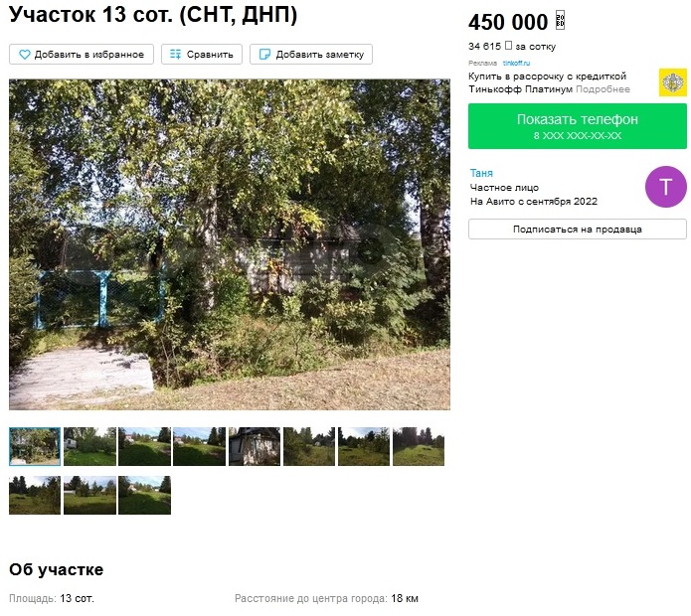
Task: Click the heart icon to add to favorites
Action: tap(25, 55)
